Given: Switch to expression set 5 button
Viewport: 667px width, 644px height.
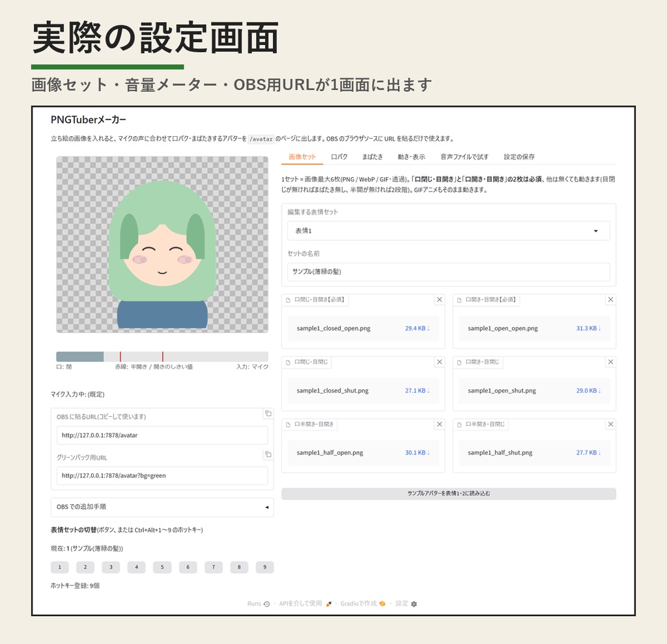Looking at the screenshot, I should pos(162,567).
